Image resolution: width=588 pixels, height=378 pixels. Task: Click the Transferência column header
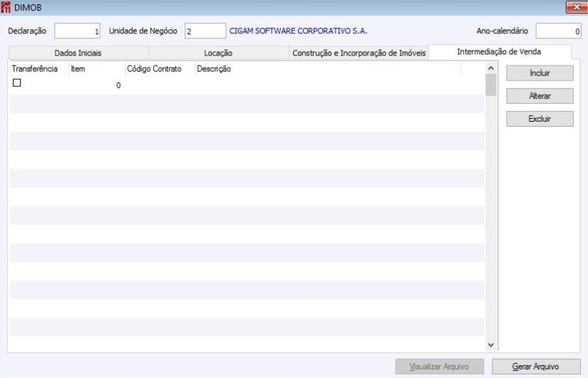(39, 69)
